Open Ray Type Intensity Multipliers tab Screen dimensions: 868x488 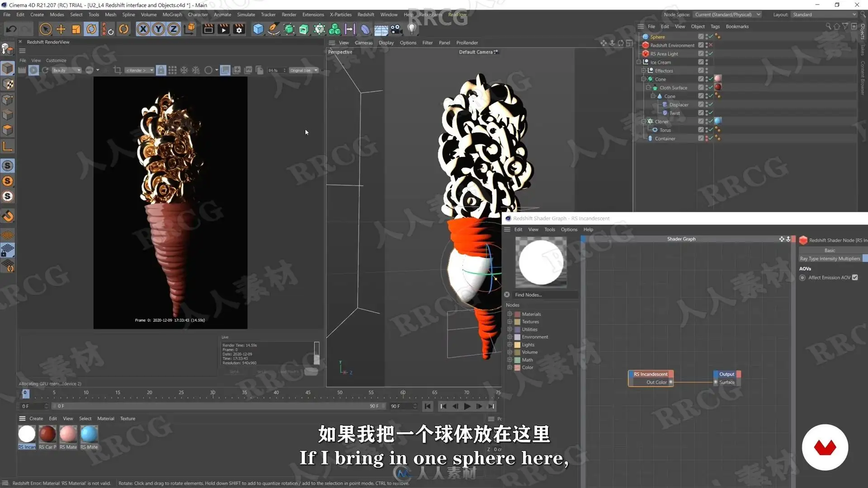coord(830,258)
